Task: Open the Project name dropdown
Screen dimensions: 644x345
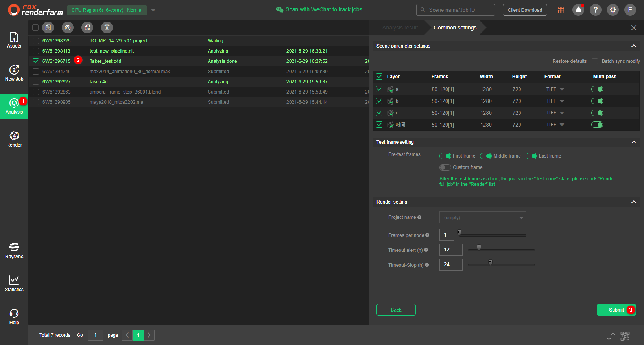Action: (483, 217)
